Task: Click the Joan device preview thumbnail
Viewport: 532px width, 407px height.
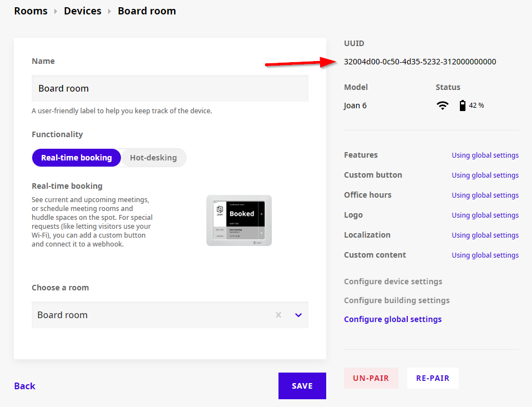Action: point(239,220)
